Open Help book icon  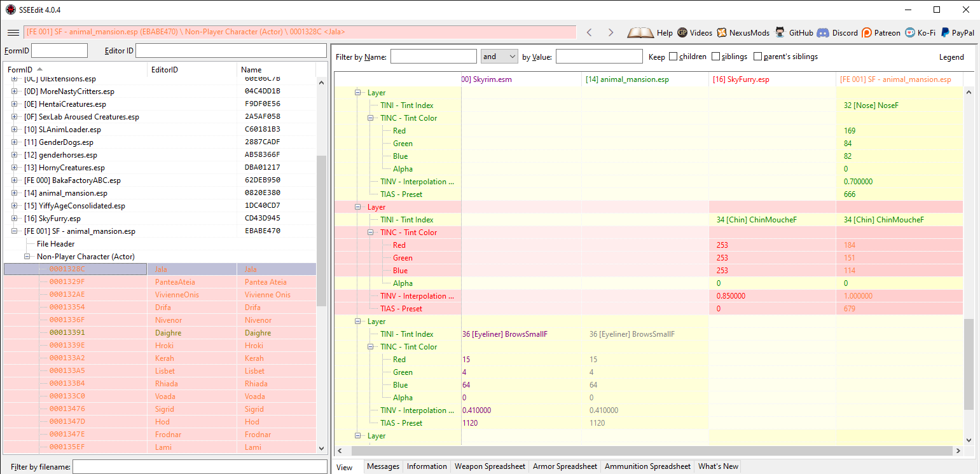point(640,32)
